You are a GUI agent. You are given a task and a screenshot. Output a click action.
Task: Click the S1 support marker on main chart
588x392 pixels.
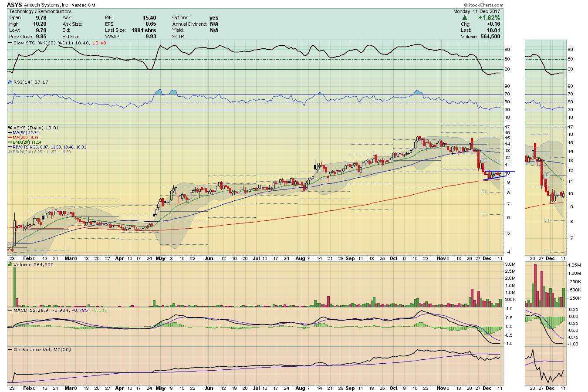(483, 192)
